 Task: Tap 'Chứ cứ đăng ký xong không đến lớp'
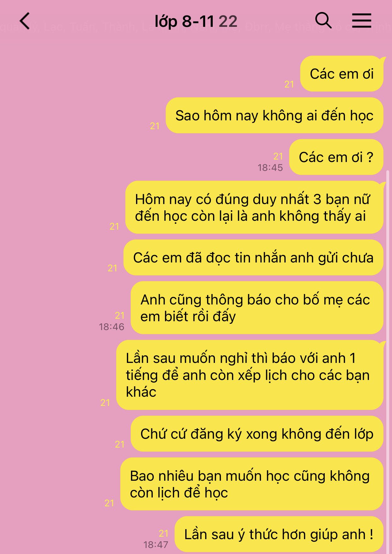click(x=257, y=434)
